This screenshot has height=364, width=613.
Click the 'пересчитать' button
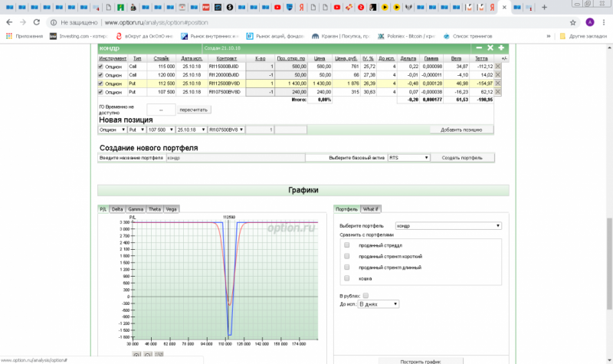click(193, 110)
